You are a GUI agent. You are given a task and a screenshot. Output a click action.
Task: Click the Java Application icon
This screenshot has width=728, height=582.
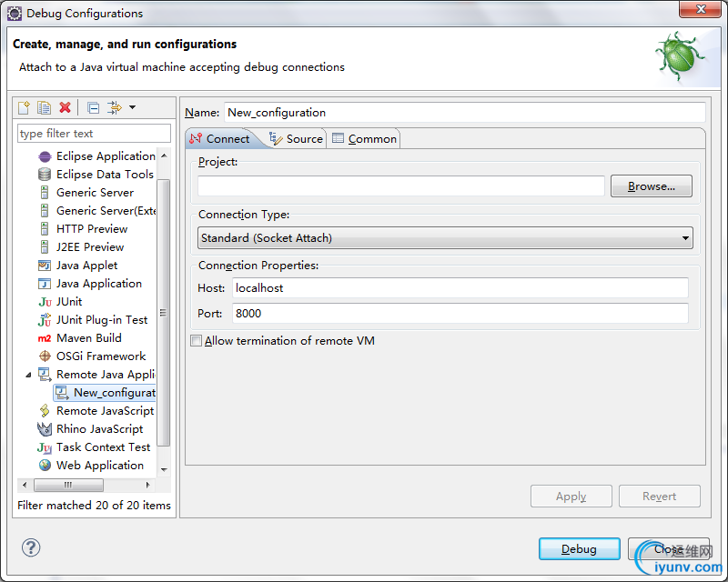tap(45, 284)
